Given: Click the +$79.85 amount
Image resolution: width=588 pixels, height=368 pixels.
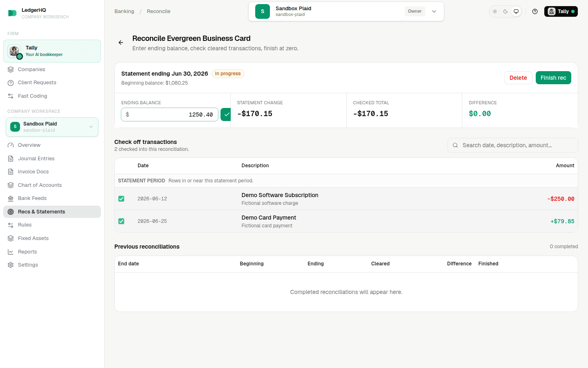Looking at the screenshot, I should point(562,221).
